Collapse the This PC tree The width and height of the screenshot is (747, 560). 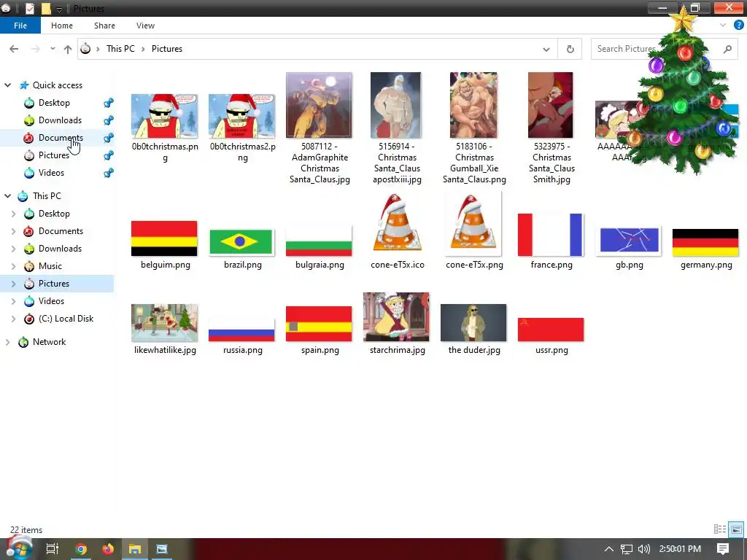coord(7,196)
